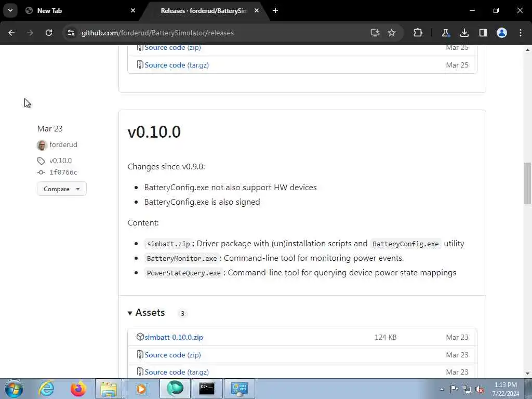Open commit 1f0766c link
The height and width of the screenshot is (399, 532).
click(63, 172)
